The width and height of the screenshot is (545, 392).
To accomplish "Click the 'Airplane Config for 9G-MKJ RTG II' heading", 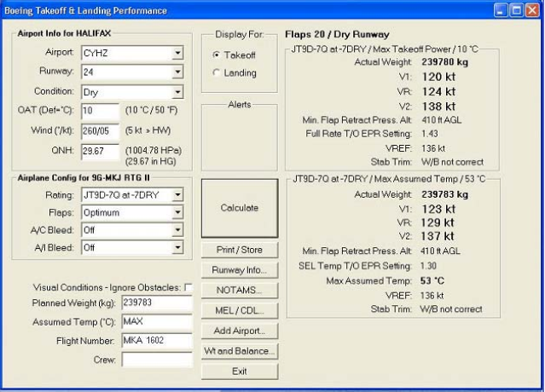I will [84, 178].
